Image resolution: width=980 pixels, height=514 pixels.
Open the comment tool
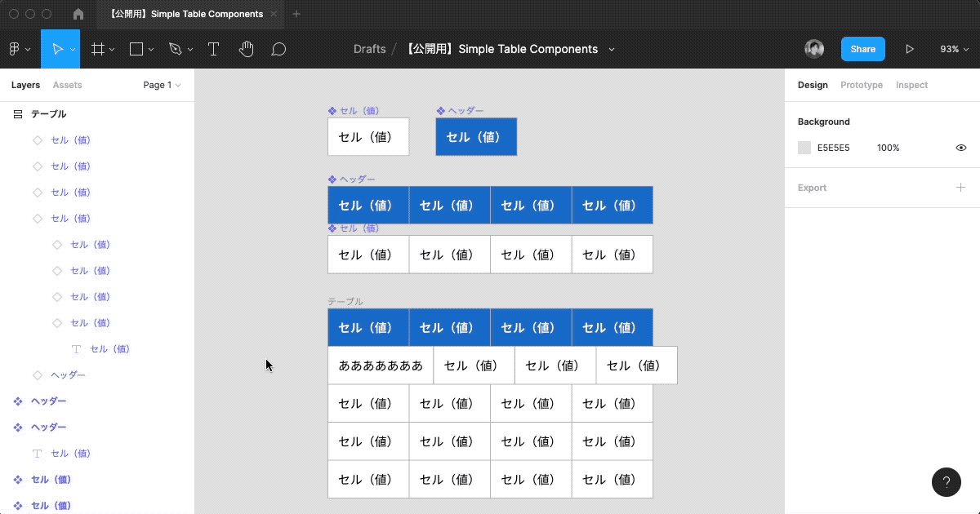point(278,49)
